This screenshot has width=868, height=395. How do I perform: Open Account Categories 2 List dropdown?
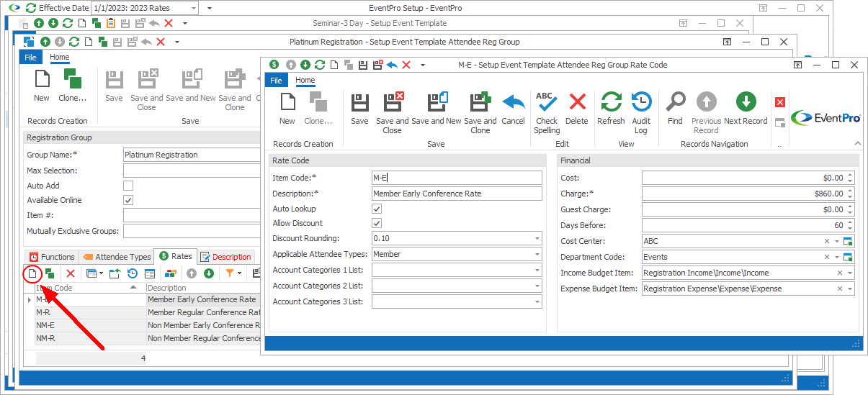tap(537, 286)
